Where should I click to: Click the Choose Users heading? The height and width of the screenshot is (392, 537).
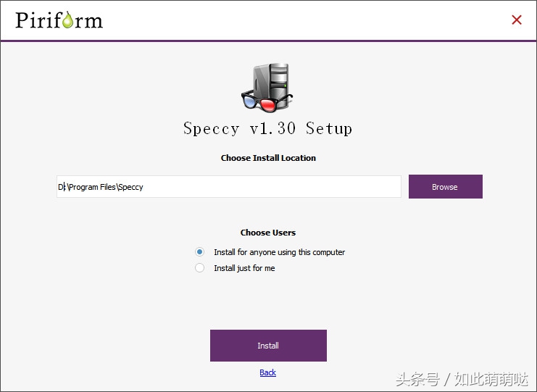(x=268, y=233)
